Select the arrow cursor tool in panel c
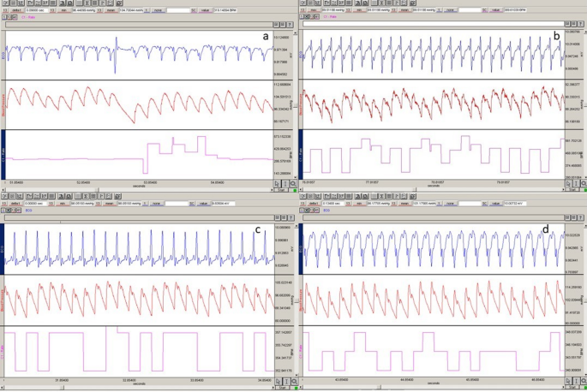This screenshot has width=587, height=392. [x=279, y=381]
